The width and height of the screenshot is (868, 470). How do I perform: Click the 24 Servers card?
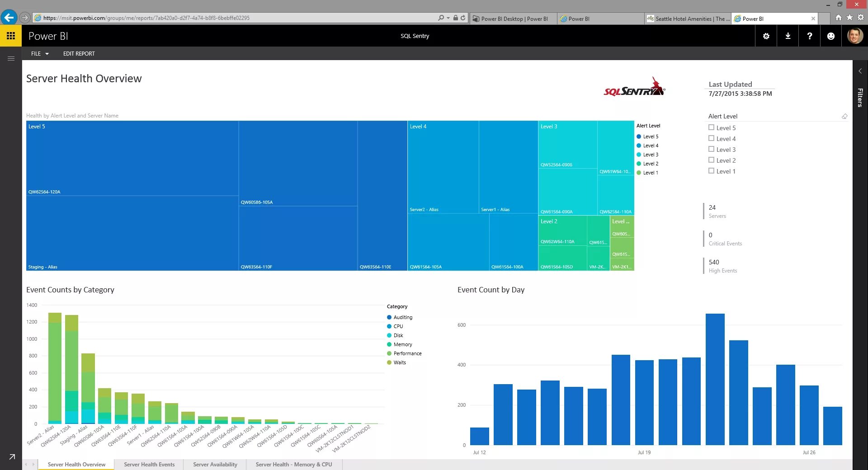717,211
